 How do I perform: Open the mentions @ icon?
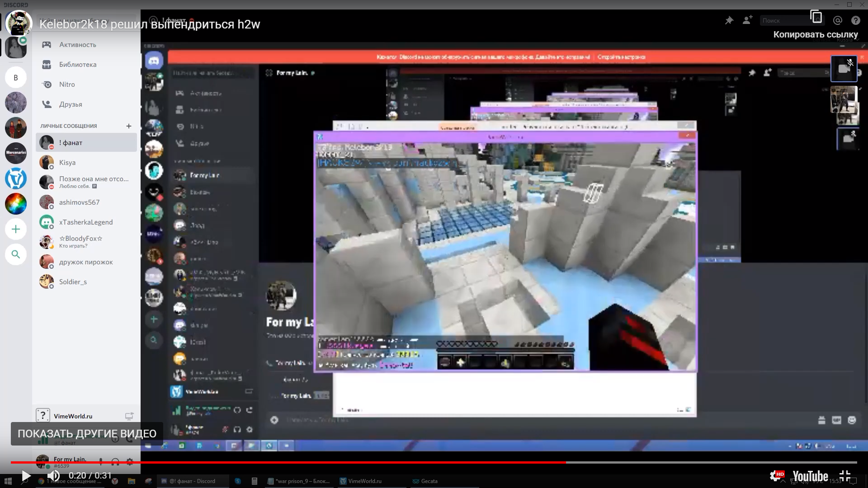click(837, 20)
